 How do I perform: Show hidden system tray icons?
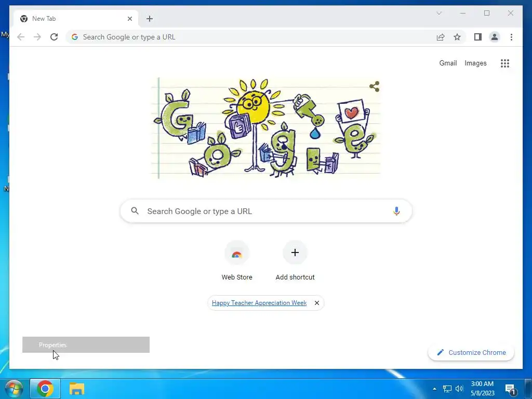point(434,389)
